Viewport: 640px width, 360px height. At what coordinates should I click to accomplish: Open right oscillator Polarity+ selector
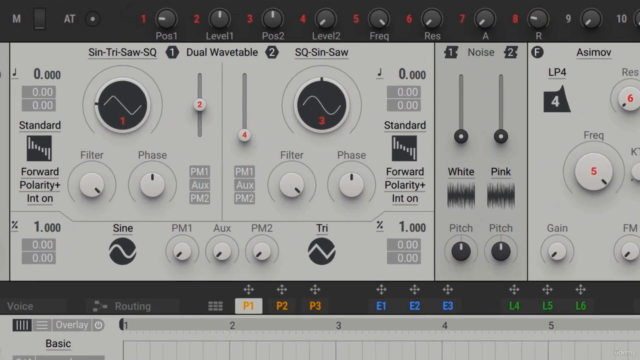(x=405, y=185)
